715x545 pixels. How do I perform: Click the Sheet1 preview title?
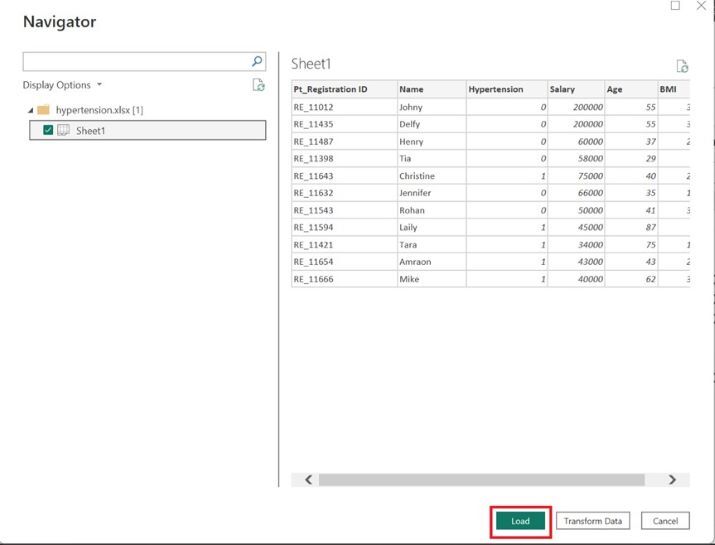click(x=311, y=64)
